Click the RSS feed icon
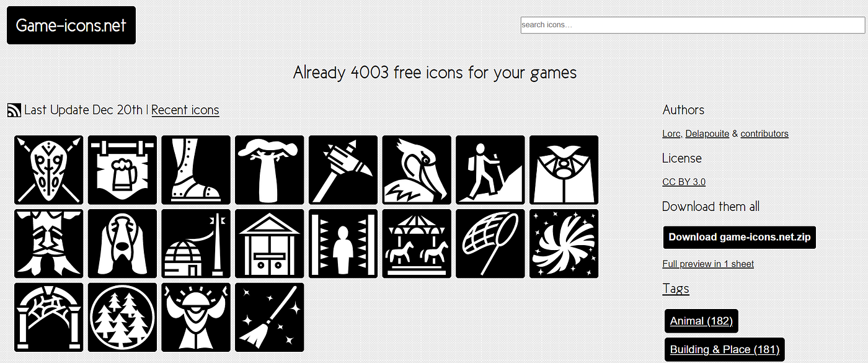 14,110
